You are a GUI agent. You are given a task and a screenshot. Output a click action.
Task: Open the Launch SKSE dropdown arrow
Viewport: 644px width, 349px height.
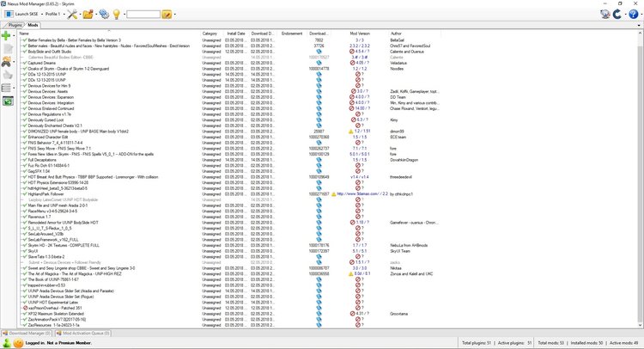click(x=42, y=15)
